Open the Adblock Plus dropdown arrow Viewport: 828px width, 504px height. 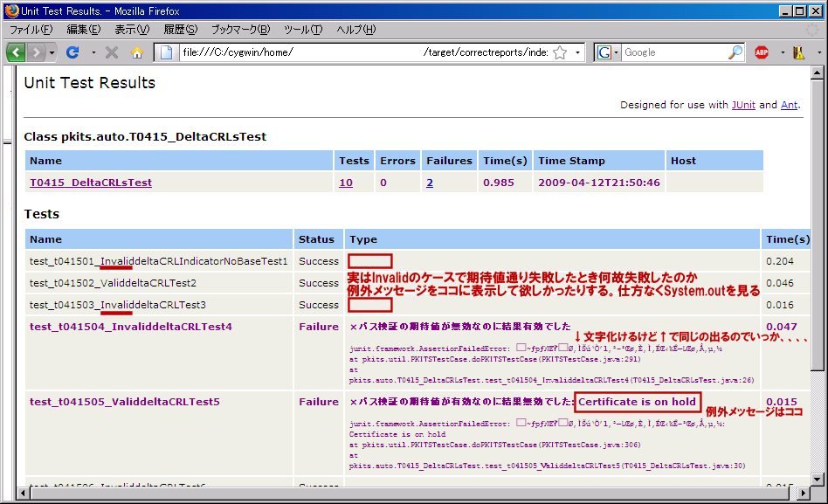783,52
